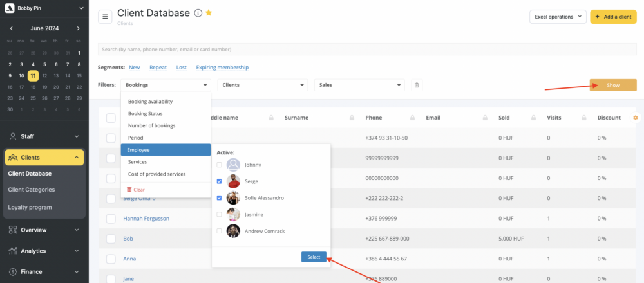
Task: Click lock icon in Phone column header
Action: coord(412,118)
